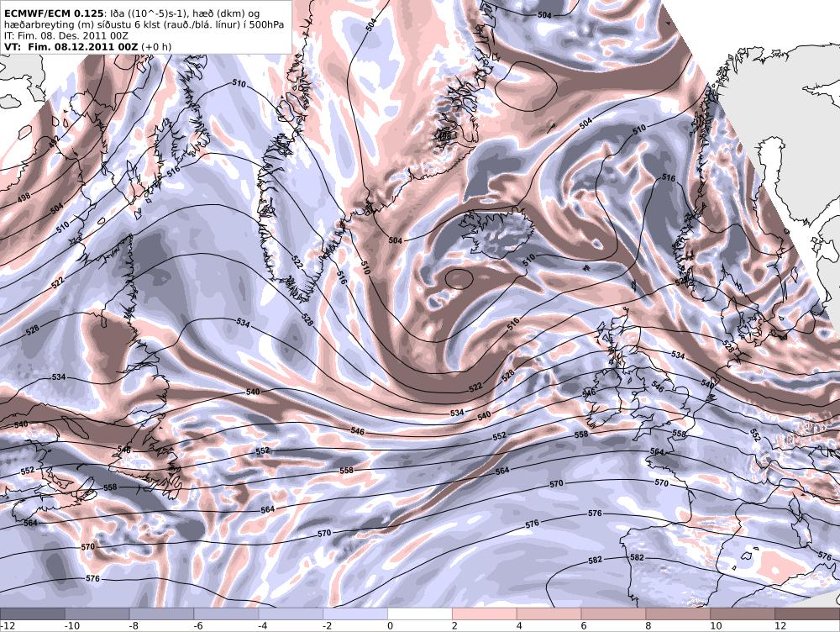Select legend swatch between -10 and -8

(x=97, y=614)
